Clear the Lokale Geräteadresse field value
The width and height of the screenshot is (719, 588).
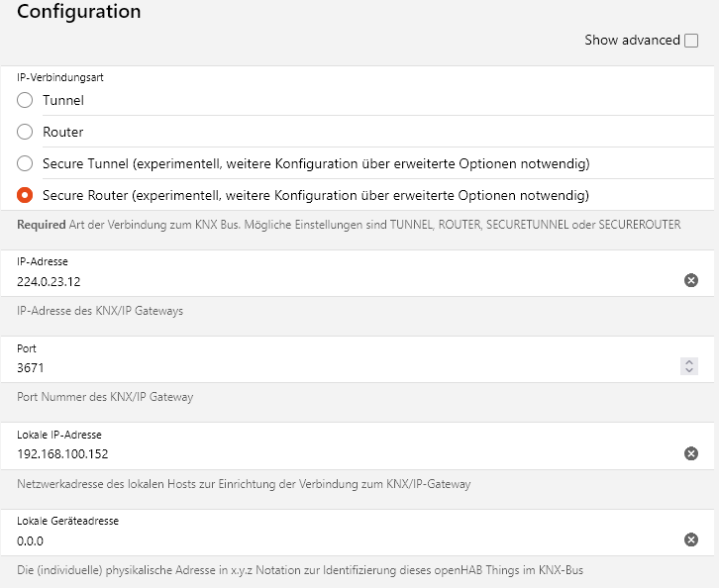691,540
